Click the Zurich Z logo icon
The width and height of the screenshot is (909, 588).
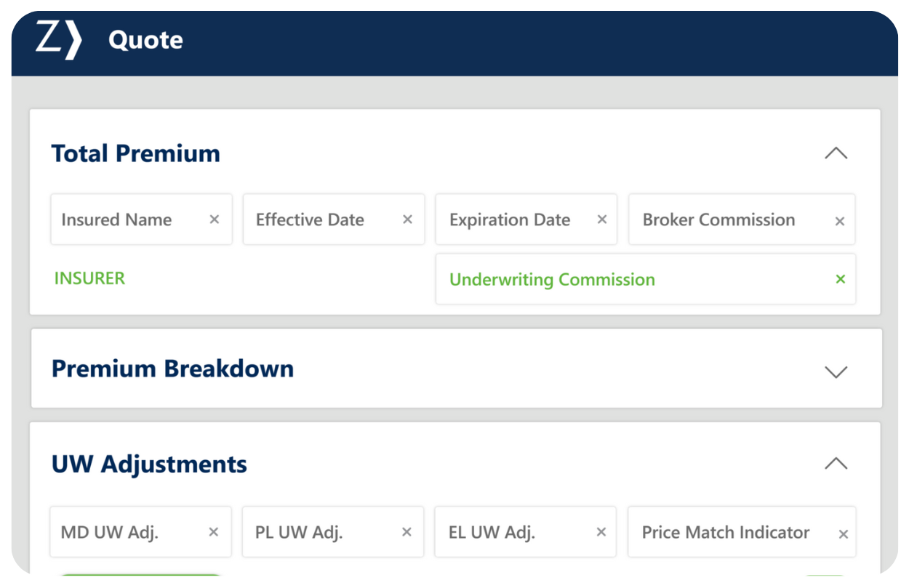(58, 40)
